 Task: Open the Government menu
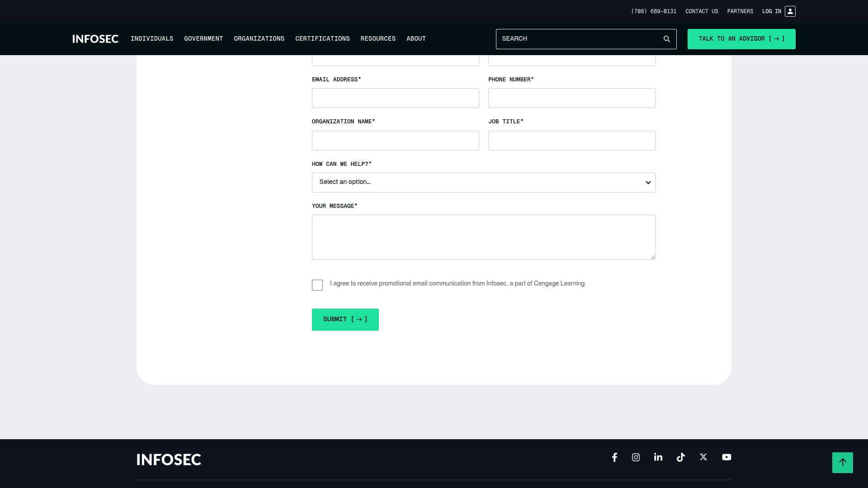[x=203, y=39]
